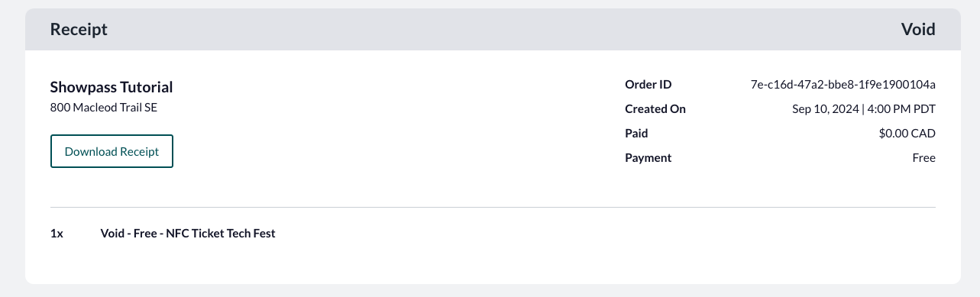Viewport: 980px width, 297px height.
Task: Click the NFC Ticket Tech Fest text
Action: [221, 234]
